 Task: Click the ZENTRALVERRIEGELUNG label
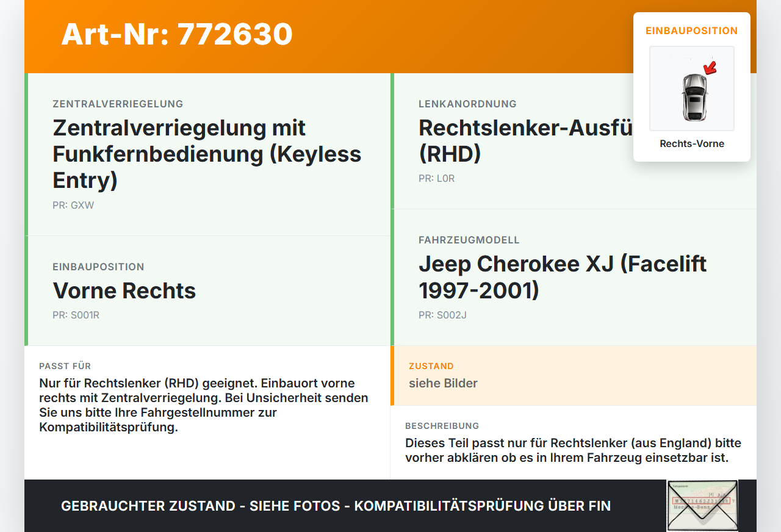click(118, 104)
